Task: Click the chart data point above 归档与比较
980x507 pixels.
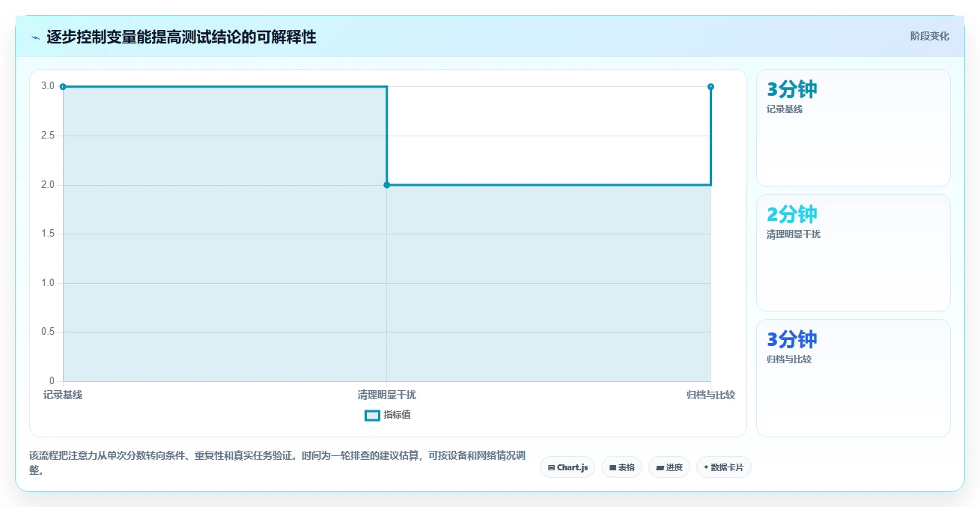Action: pyautogui.click(x=710, y=87)
